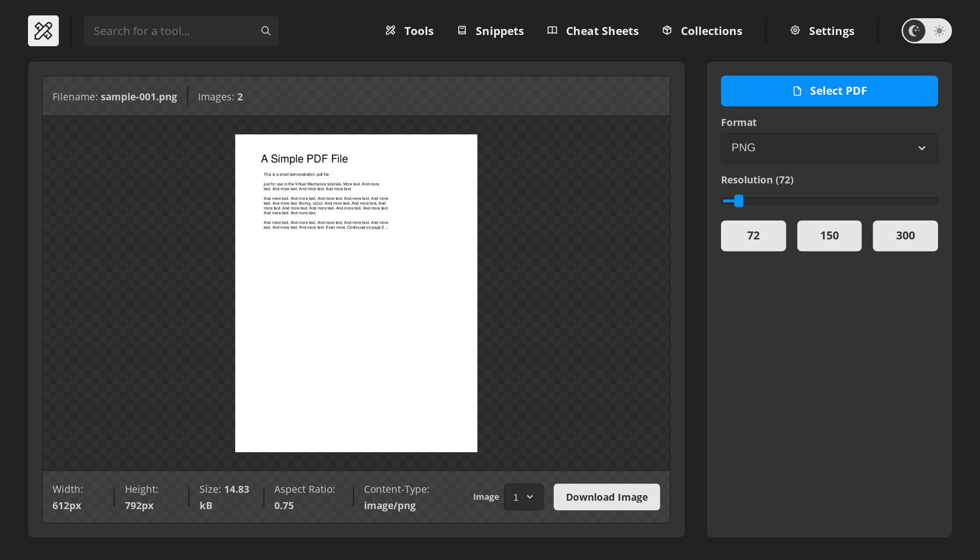Image resolution: width=980 pixels, height=560 pixels.
Task: Click the PDF page preview image
Action: (x=356, y=293)
